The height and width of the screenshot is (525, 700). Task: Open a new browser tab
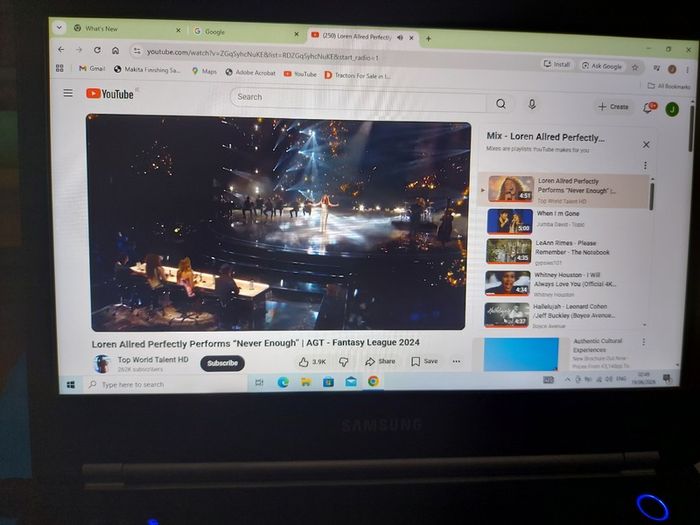pos(428,39)
